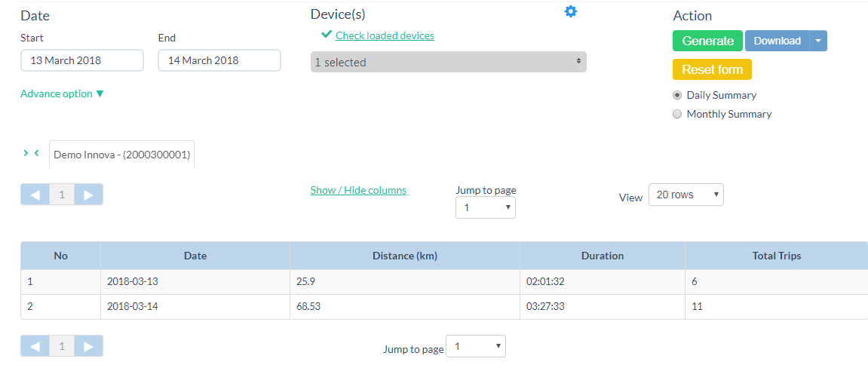
Task: Click the green right chevron beside tab
Action: click(x=26, y=153)
